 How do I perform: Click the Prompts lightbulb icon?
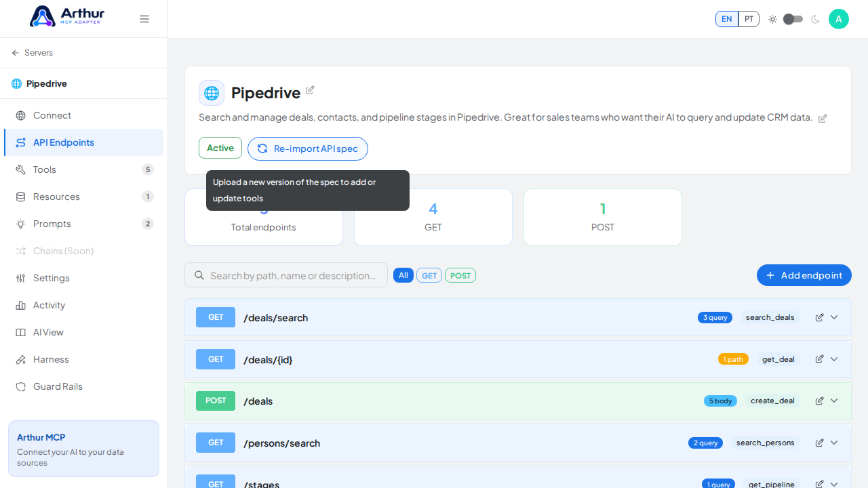click(21, 224)
